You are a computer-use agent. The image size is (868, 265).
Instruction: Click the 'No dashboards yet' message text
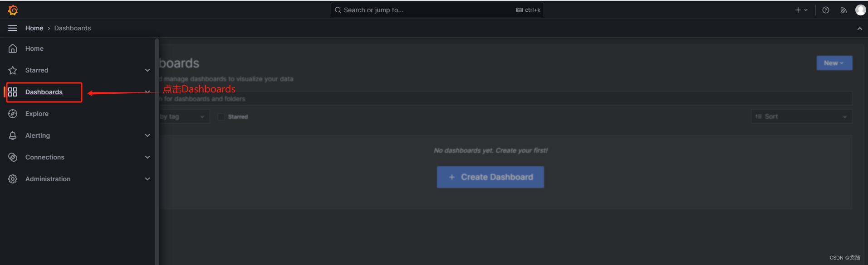pos(490,150)
